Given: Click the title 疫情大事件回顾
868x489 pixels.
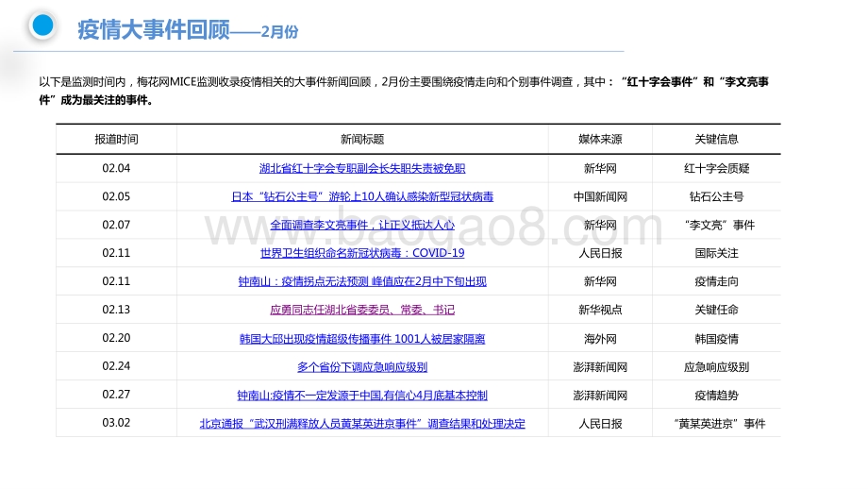Looking at the screenshot, I should pos(154,29).
